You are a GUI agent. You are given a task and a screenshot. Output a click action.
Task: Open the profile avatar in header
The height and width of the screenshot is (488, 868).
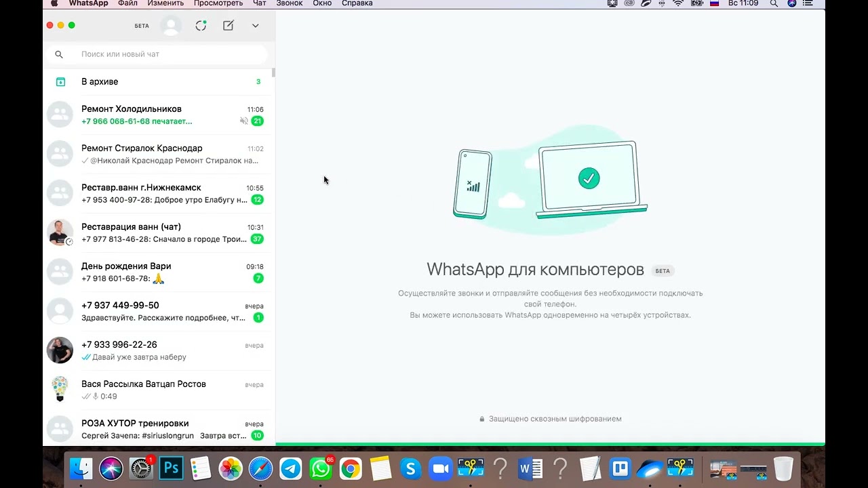[170, 26]
